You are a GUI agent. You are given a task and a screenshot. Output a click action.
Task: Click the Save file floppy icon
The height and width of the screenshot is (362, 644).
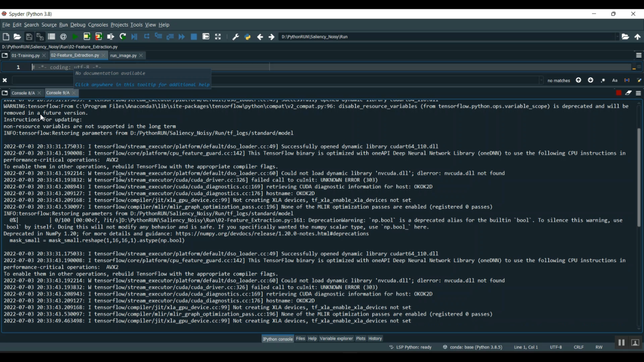pyautogui.click(x=29, y=37)
